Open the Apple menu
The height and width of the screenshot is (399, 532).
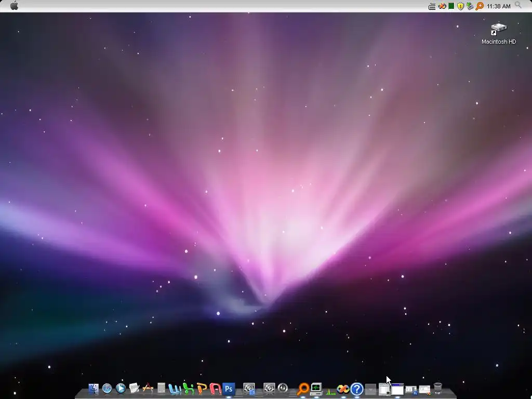point(14,5)
